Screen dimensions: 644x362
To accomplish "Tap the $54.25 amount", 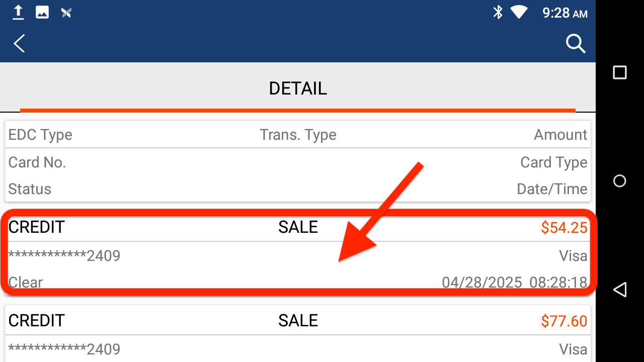I will [x=564, y=228].
